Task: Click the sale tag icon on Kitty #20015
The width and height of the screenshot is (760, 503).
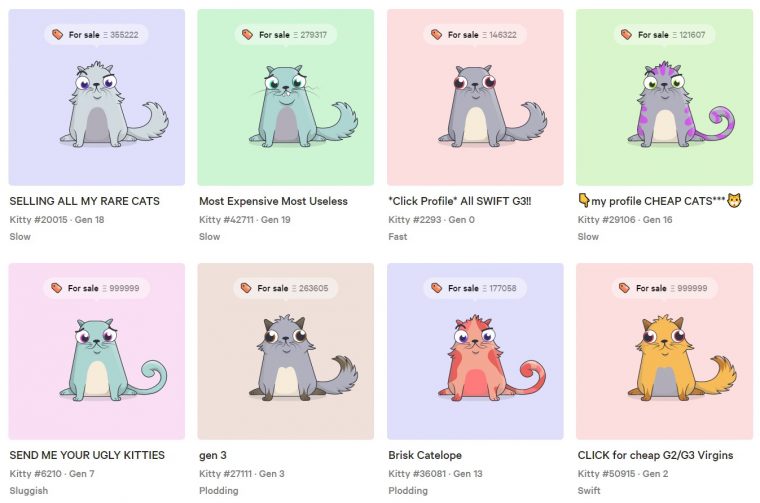Action: 58,34
